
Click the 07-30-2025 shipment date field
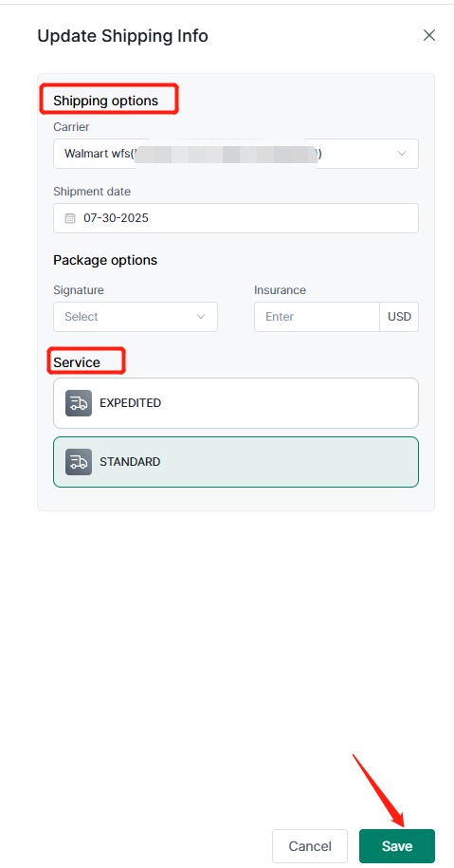pos(236,218)
